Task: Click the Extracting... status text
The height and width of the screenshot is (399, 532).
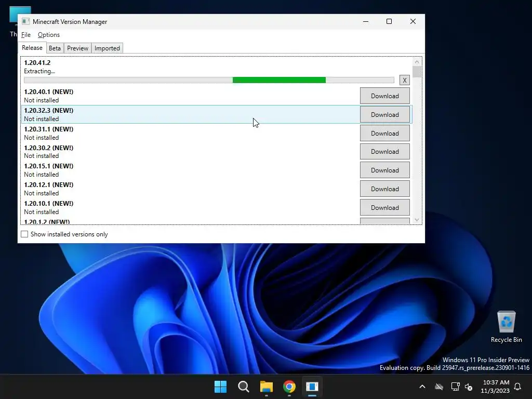Action: [39, 71]
